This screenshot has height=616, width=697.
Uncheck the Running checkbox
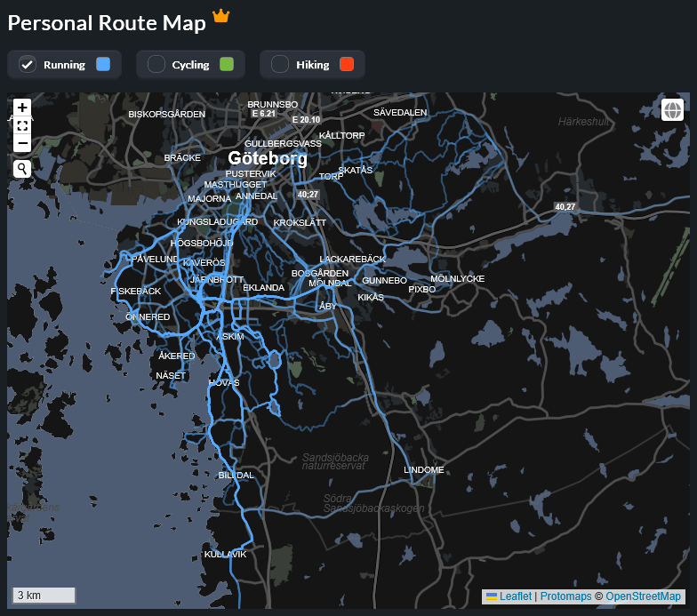point(27,64)
